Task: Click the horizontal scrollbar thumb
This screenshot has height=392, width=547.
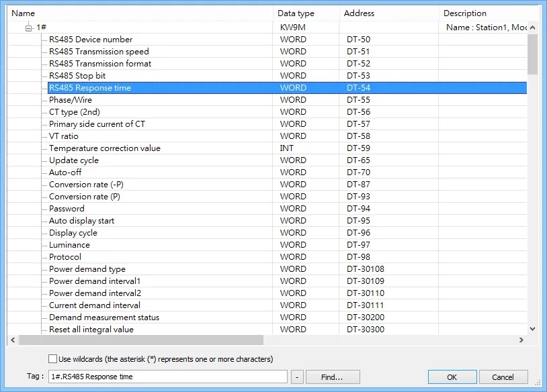Action: (x=141, y=340)
